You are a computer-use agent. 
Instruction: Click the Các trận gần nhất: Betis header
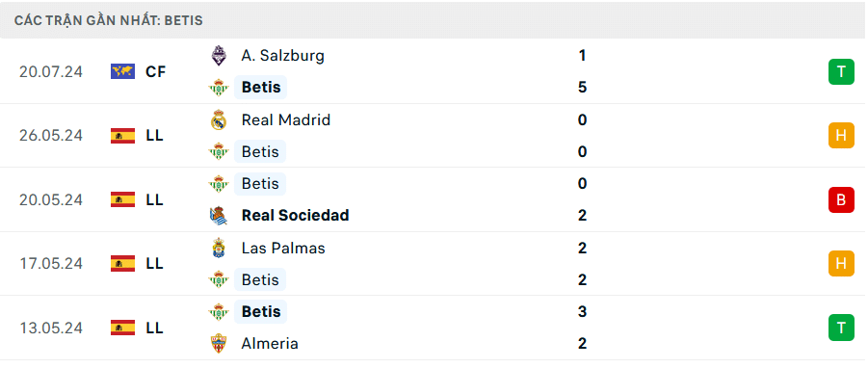coord(109,20)
